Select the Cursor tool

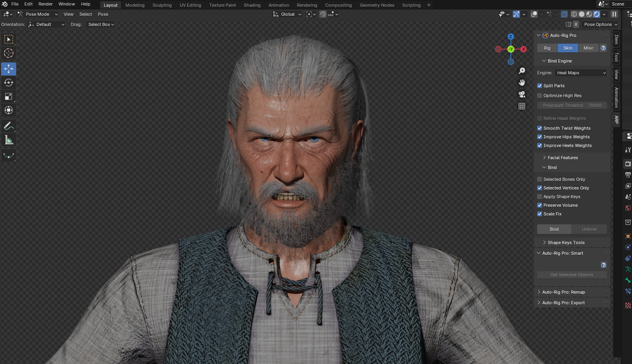point(9,53)
